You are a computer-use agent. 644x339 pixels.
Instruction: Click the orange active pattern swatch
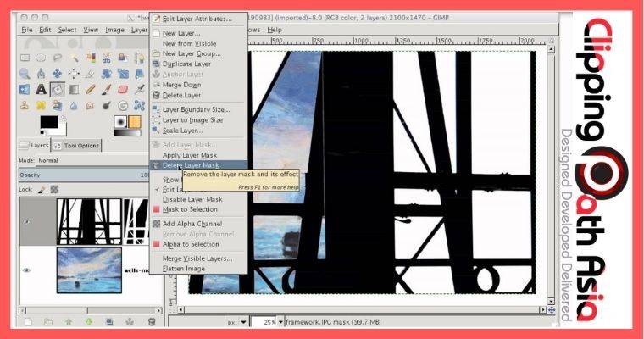coord(134,122)
